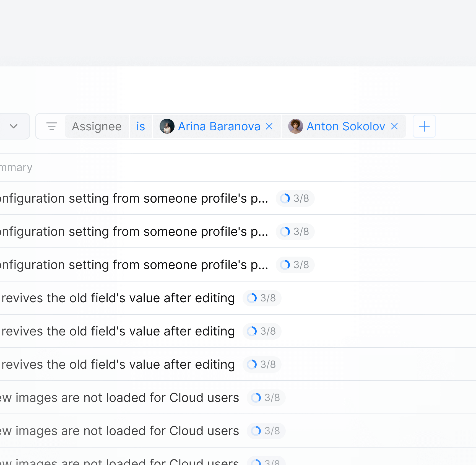This screenshot has height=465, width=476.
Task: Remove Arina Baranova from assignee filter
Action: pos(269,126)
